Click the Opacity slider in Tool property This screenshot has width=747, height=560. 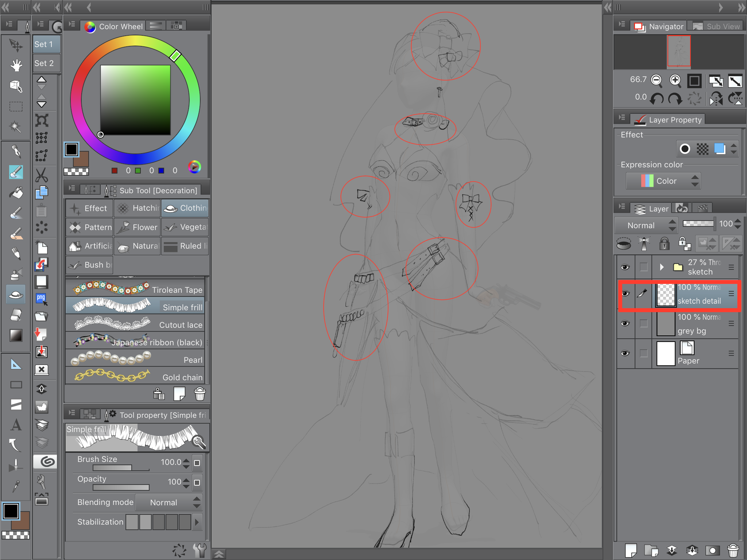tap(121, 487)
